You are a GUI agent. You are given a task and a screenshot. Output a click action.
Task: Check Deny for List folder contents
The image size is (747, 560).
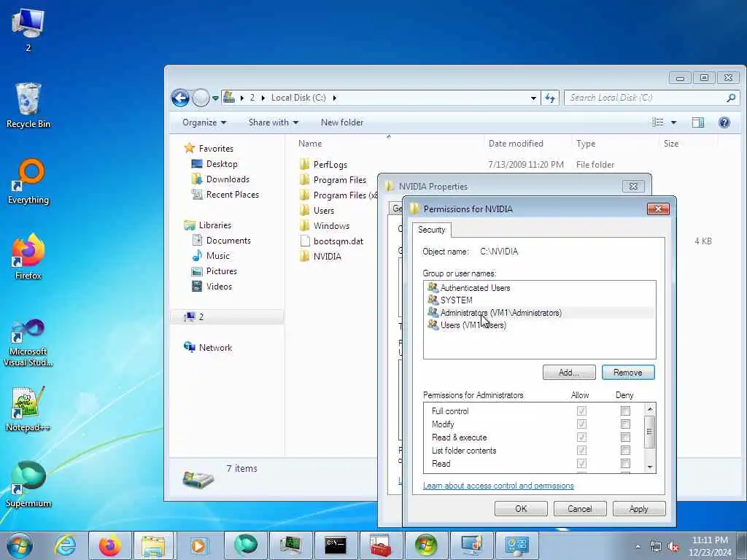point(625,451)
